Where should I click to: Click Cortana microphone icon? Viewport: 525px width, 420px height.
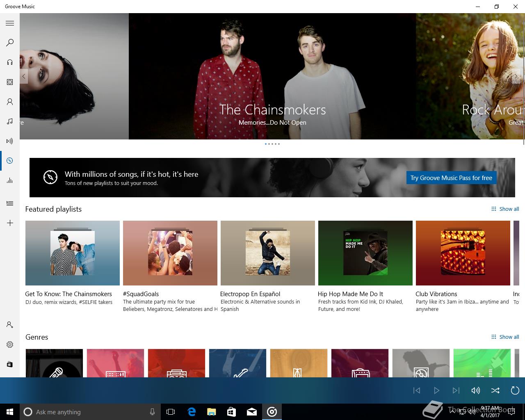(152, 412)
